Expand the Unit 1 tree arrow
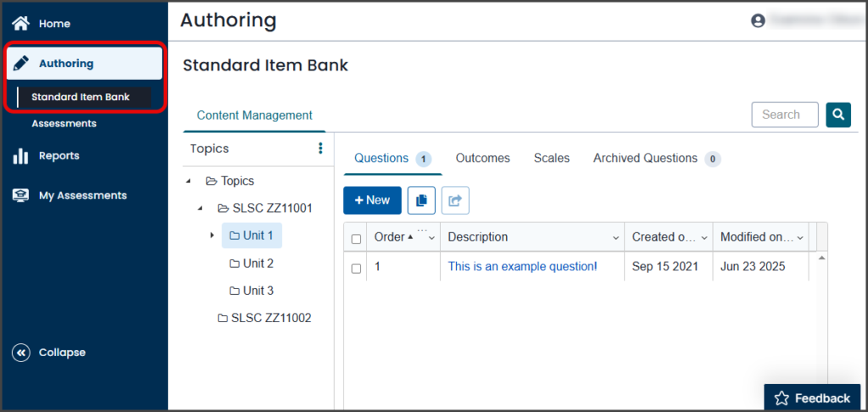Image resolution: width=868 pixels, height=412 pixels. pos(212,236)
